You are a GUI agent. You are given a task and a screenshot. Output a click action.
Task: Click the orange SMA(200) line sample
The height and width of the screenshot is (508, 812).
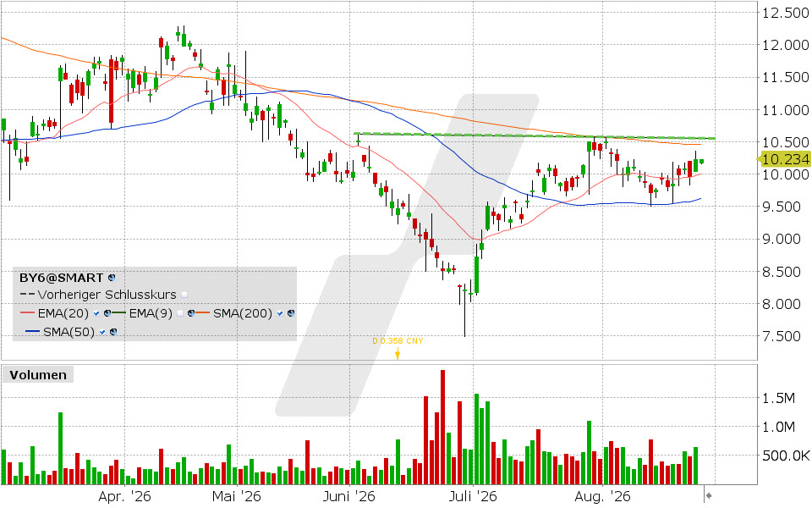pos(202,312)
